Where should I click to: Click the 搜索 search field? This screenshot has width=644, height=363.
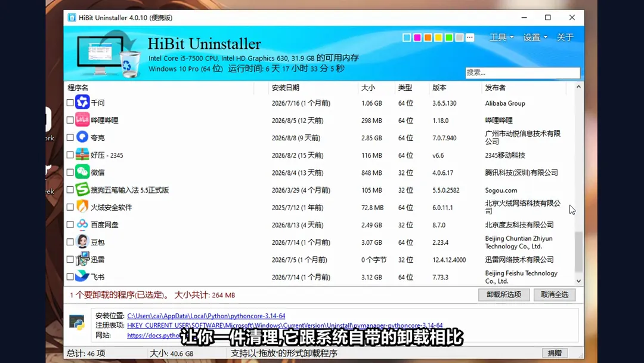(522, 72)
